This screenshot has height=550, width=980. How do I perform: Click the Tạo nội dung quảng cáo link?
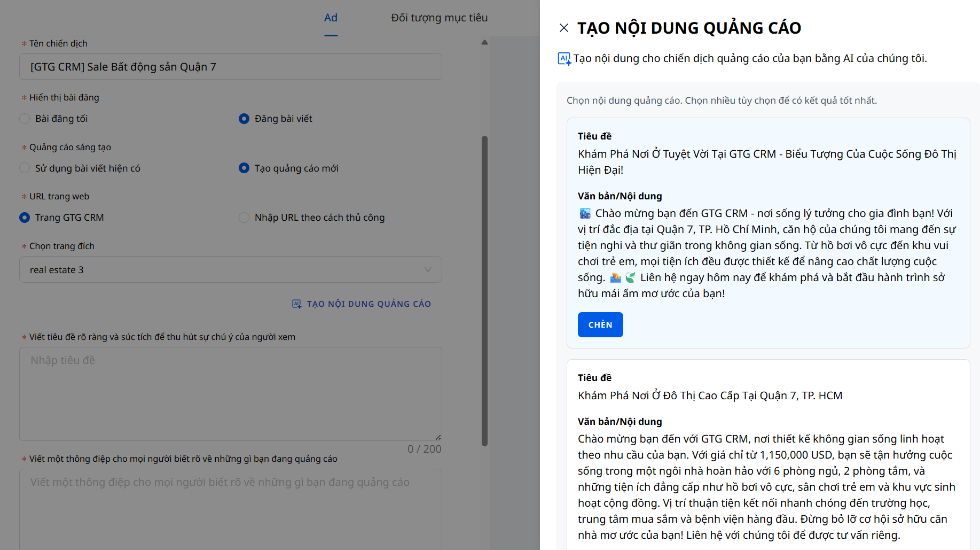point(369,304)
